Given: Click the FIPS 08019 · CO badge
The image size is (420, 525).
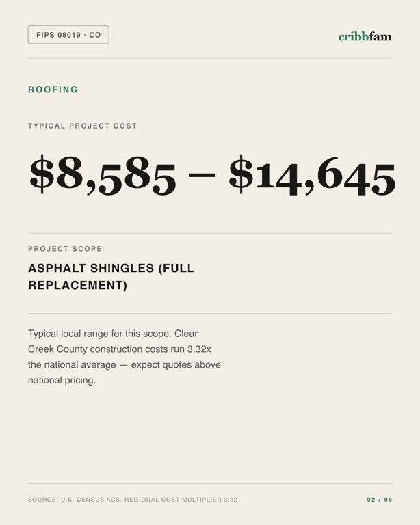Looking at the screenshot, I should (x=68, y=34).
